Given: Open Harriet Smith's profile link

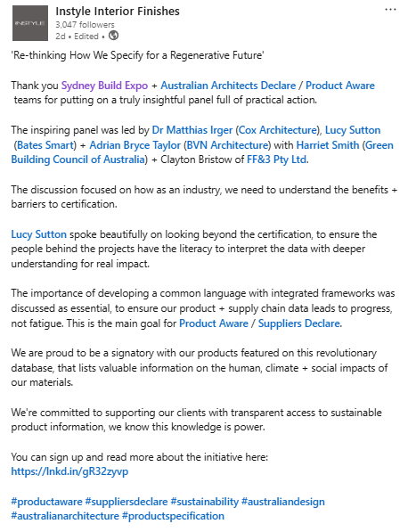Looking at the screenshot, I should click(328, 145).
